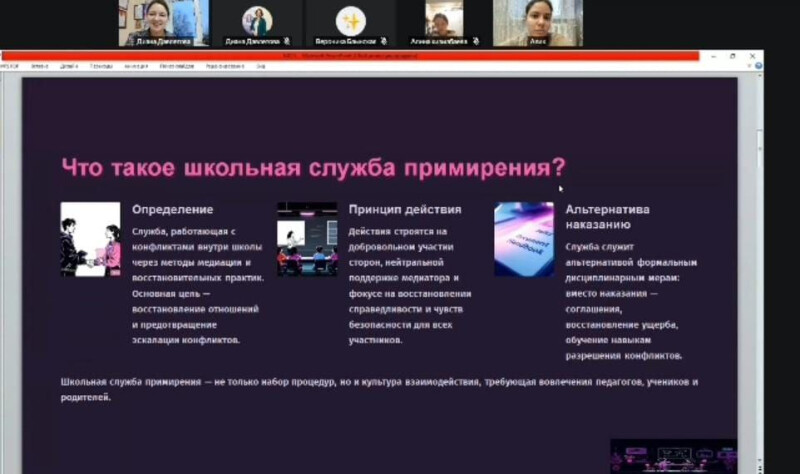The width and height of the screenshot is (800, 474).
Task: Click the slide title about школьная служба примирения
Action: [x=313, y=166]
